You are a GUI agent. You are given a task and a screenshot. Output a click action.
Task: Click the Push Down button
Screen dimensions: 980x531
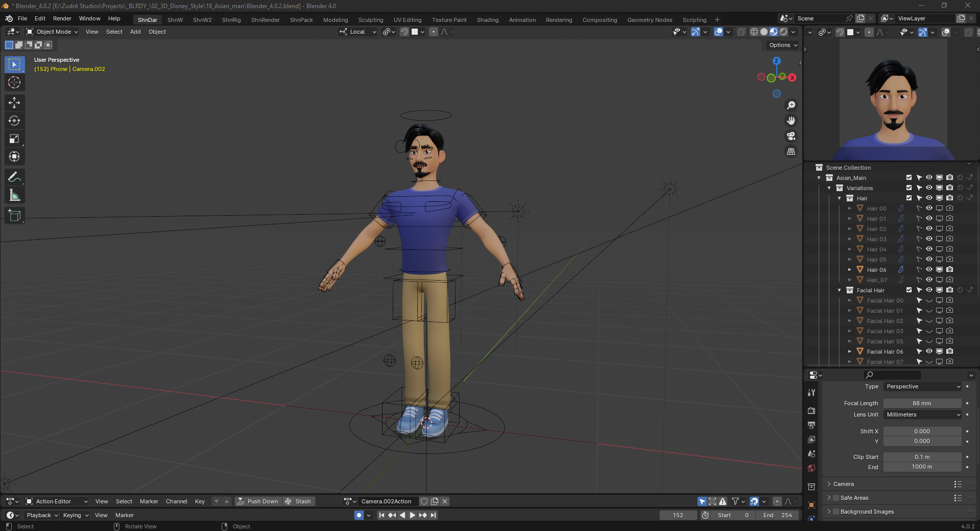point(258,501)
